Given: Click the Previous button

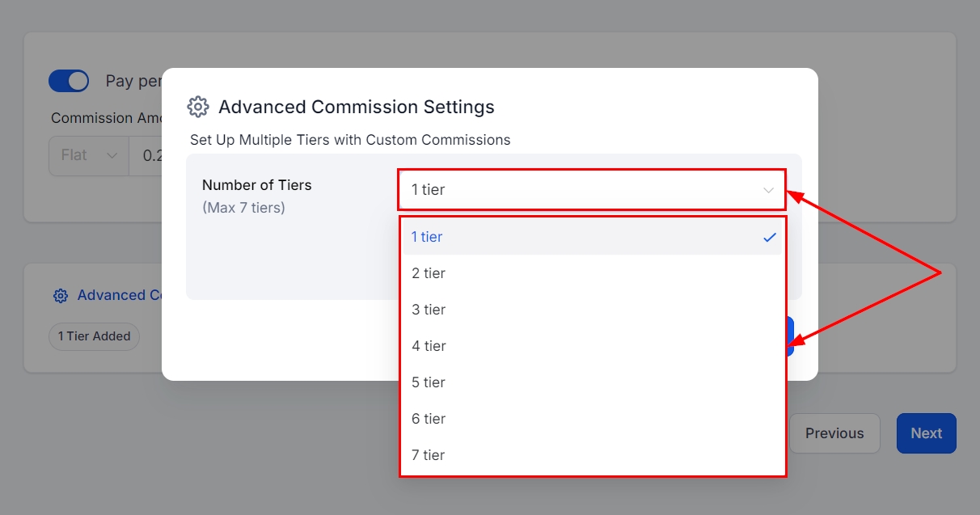Looking at the screenshot, I should 834,433.
